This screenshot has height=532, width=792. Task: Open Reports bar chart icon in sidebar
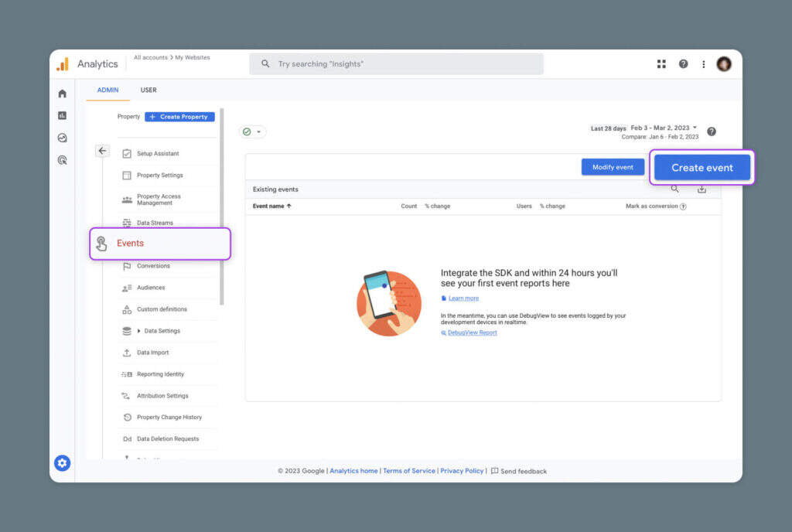click(x=63, y=115)
